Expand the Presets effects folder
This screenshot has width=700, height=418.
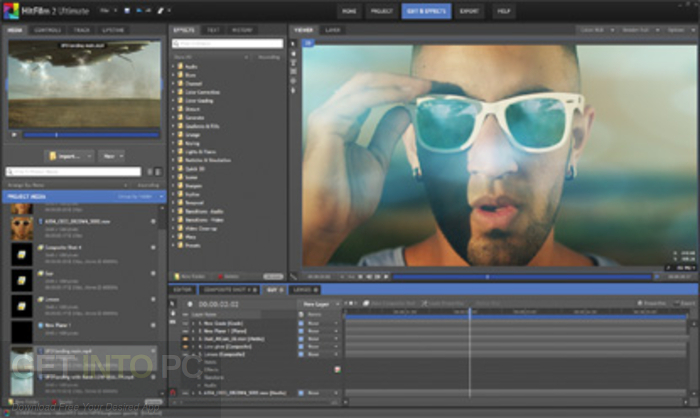[x=173, y=245]
